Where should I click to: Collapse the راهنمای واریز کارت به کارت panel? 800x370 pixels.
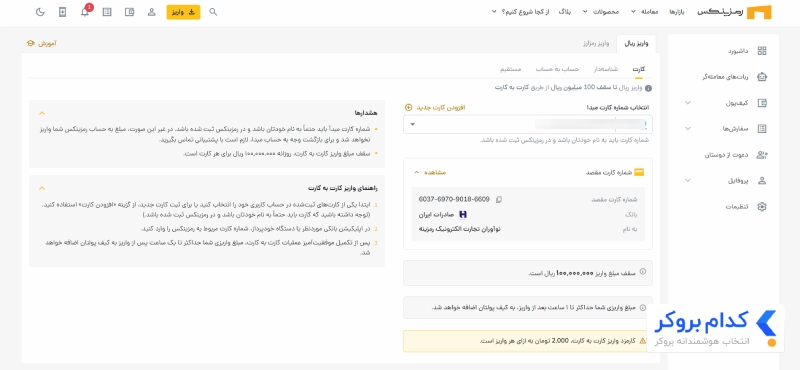coord(42,188)
